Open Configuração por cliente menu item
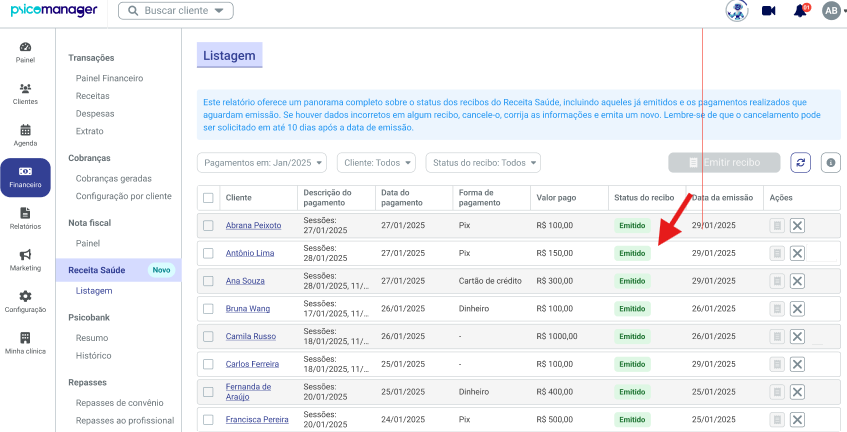 click(124, 196)
